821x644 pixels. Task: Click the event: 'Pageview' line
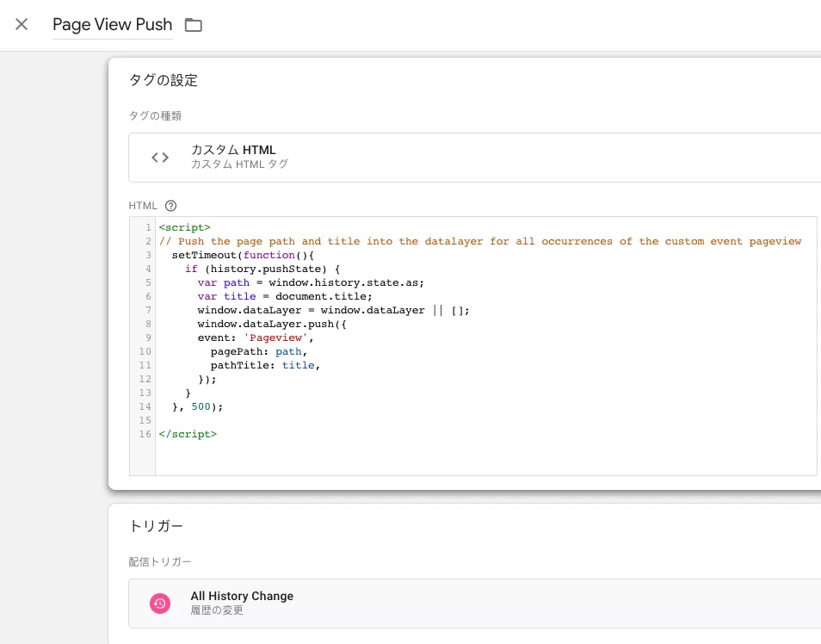[256, 338]
